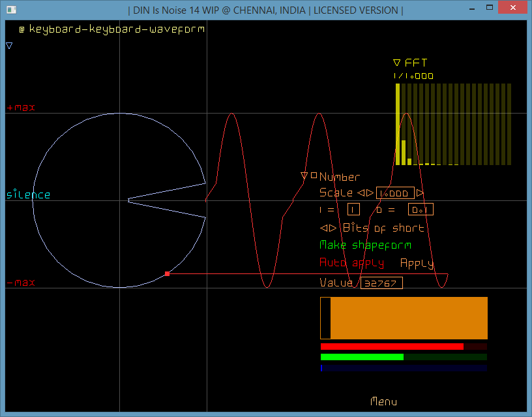Click keyboard-keyboard-waveform title text
The image size is (532, 417).
tap(117, 29)
